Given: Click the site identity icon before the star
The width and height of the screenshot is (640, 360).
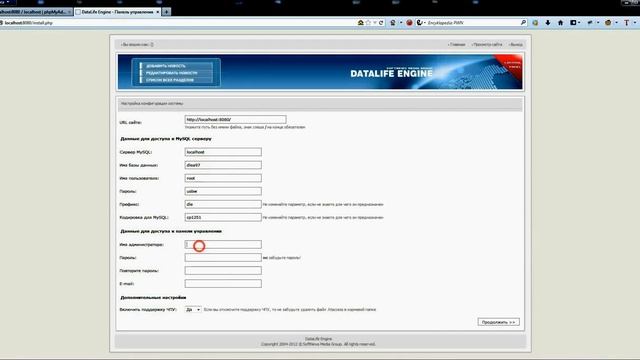Looking at the screenshot, I should click(360, 23).
